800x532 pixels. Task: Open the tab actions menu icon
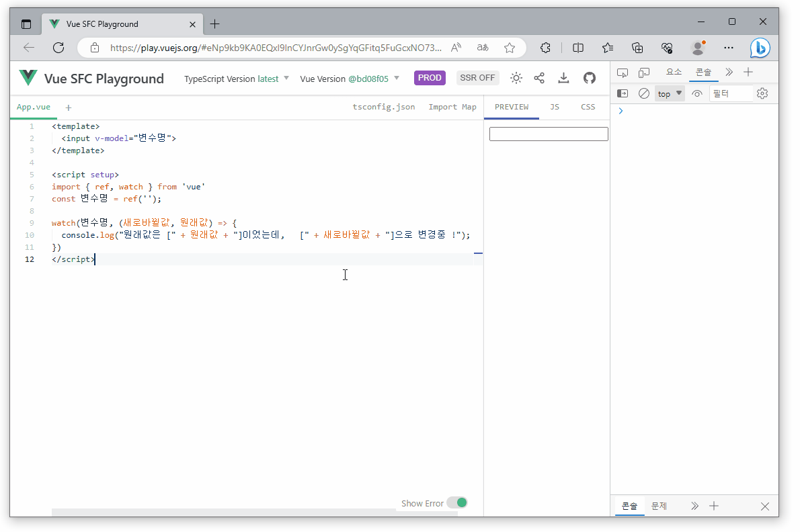(x=26, y=24)
